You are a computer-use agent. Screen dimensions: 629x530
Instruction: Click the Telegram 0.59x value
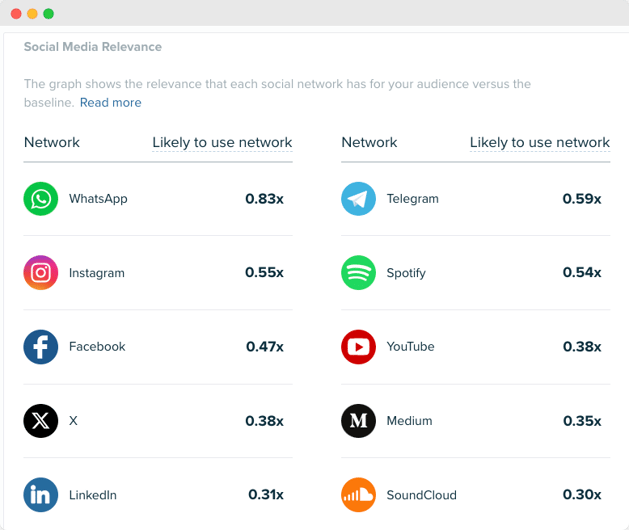[x=582, y=199]
